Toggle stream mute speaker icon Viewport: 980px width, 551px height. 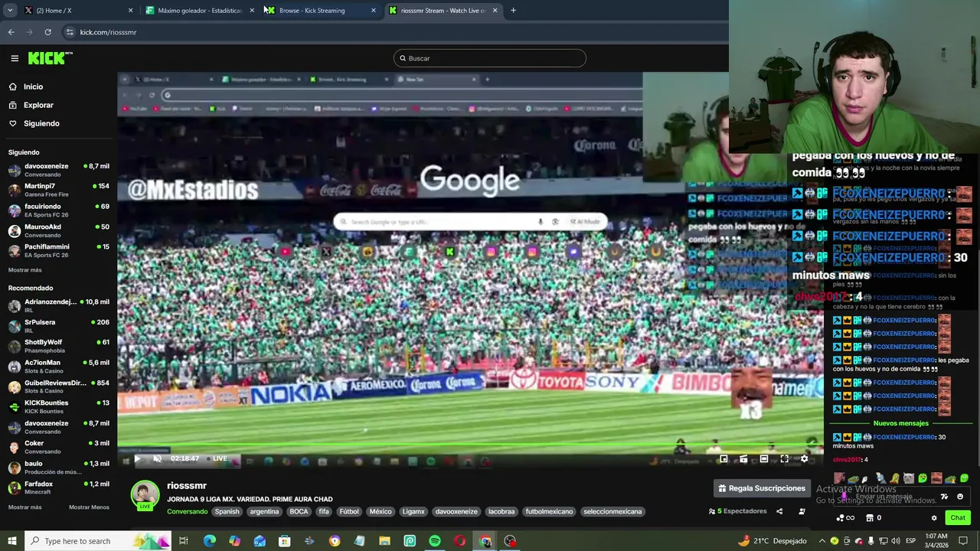click(157, 458)
